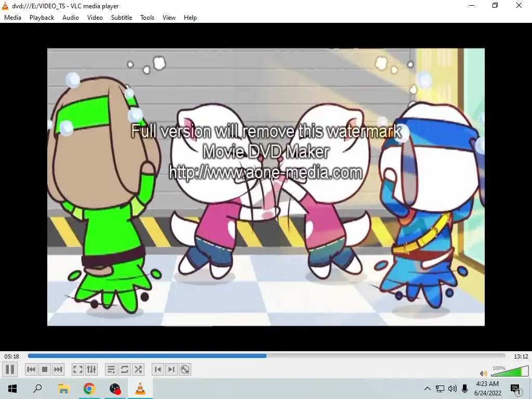
Task: Open the Video menu
Action: pyautogui.click(x=95, y=18)
